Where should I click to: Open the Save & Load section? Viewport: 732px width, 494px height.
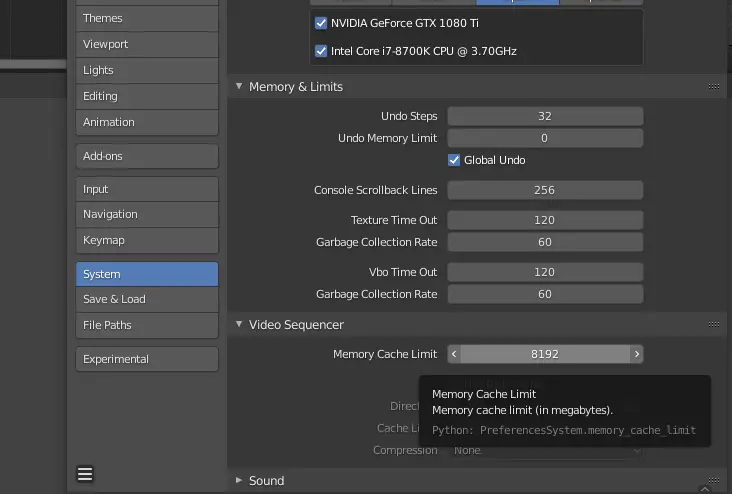click(147, 299)
